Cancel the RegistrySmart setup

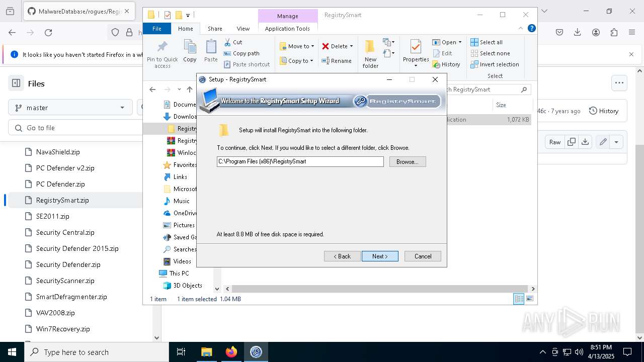coord(423,256)
